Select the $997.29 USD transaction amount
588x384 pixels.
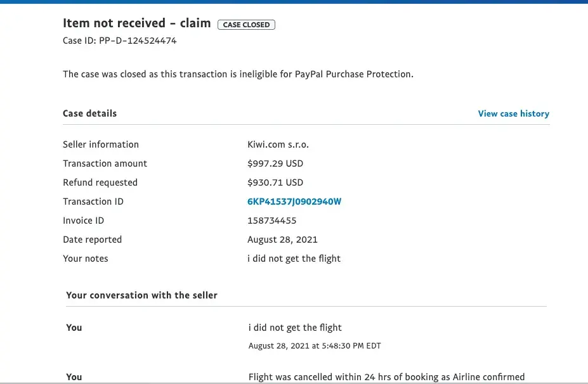(275, 163)
